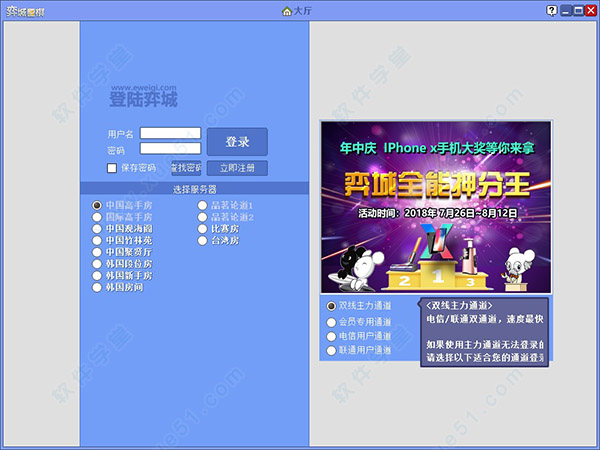
Task: Click the home icon beside 大厅
Action: (287, 11)
